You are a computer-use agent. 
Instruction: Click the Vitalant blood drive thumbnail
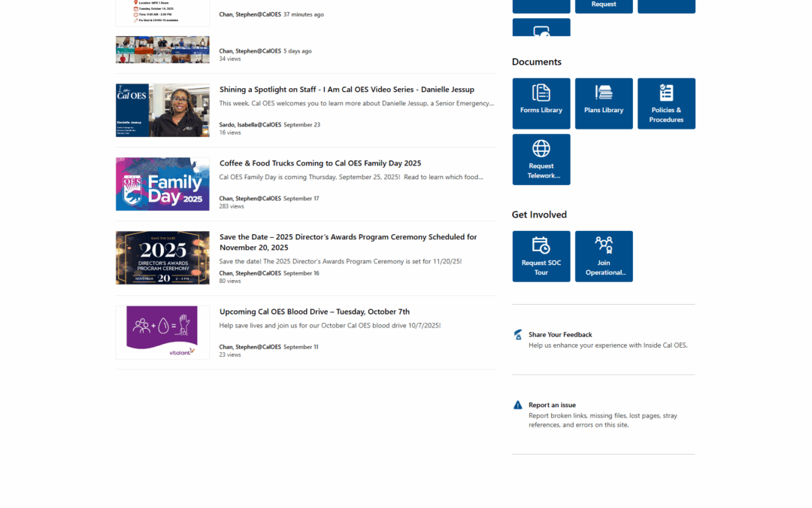click(x=162, y=332)
